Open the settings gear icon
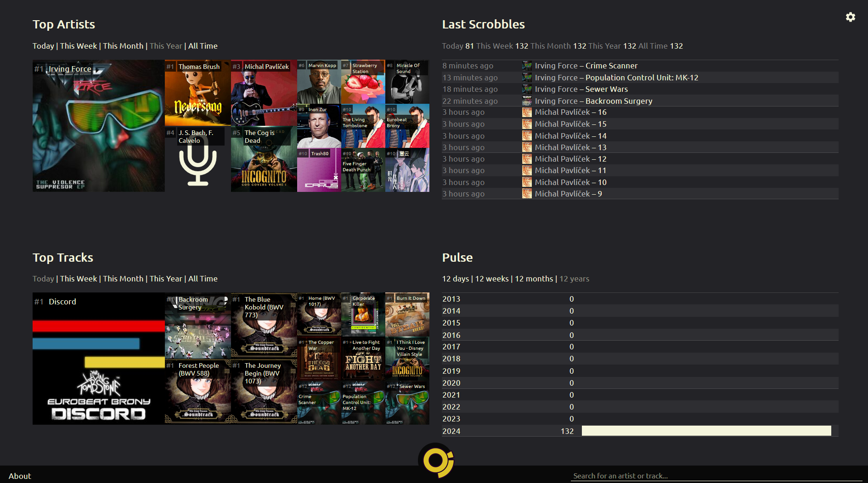Image resolution: width=868 pixels, height=483 pixels. [850, 17]
